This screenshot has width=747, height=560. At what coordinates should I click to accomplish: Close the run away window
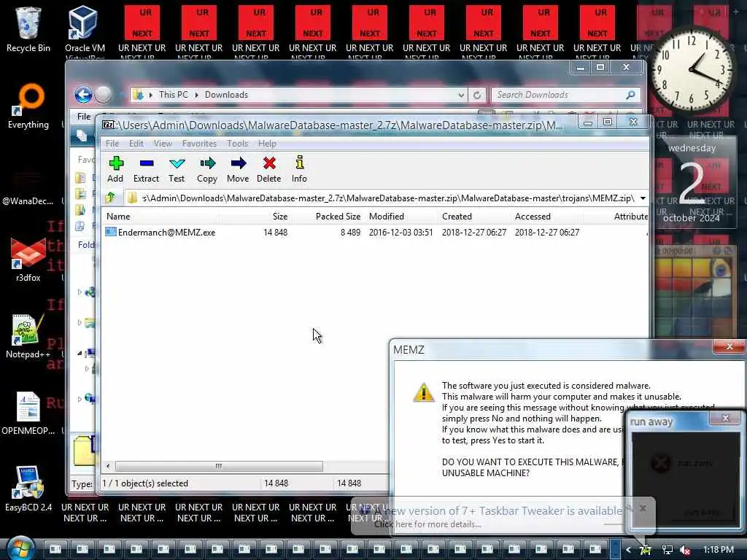[x=726, y=418]
